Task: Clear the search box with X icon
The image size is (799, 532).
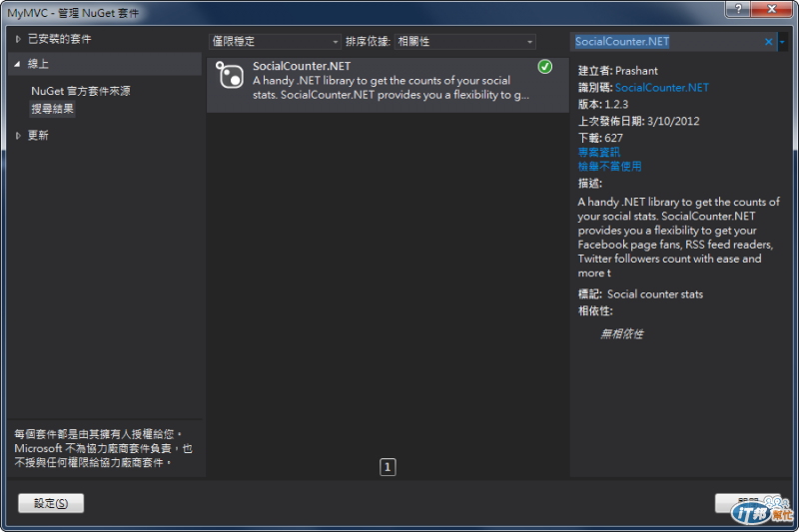Action: (768, 42)
